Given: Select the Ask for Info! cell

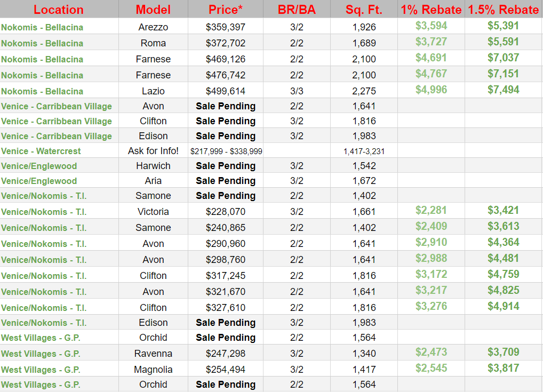Looking at the screenshot, I should pos(153,151).
